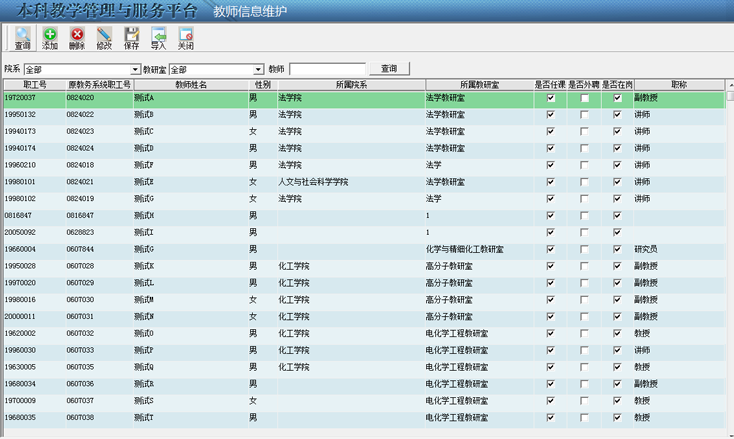
Task: Click the 关闭 close toolbar icon
Action: 185,38
